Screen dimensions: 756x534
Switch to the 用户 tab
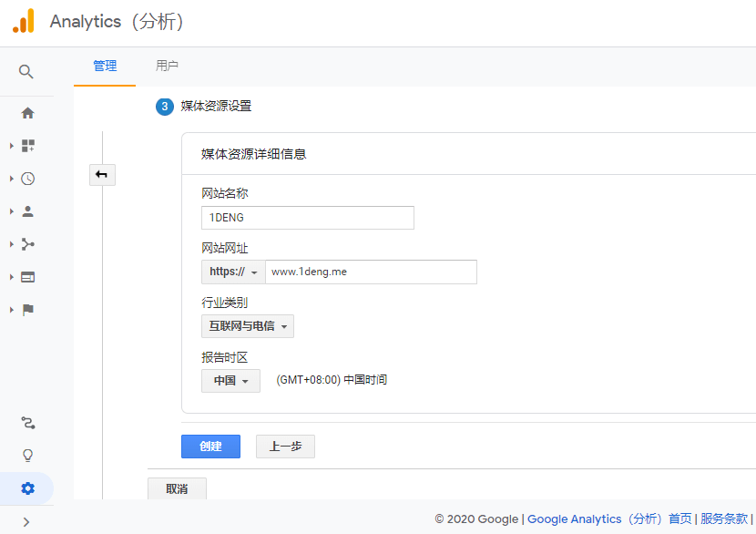tap(167, 66)
